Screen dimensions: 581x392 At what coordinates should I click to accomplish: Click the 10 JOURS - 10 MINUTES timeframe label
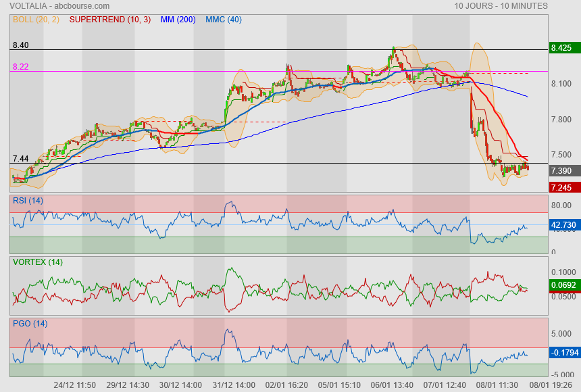coord(501,5)
